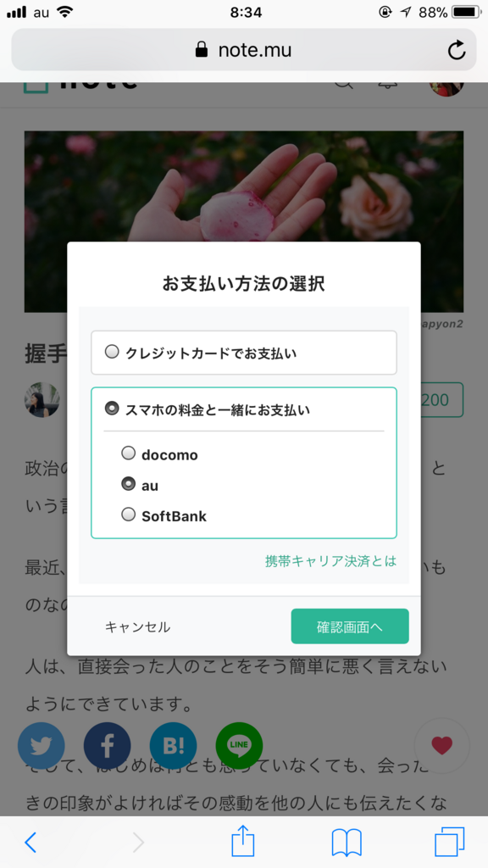Image resolution: width=488 pixels, height=868 pixels.
Task: Proceed with 確認画面へ button
Action: [349, 627]
